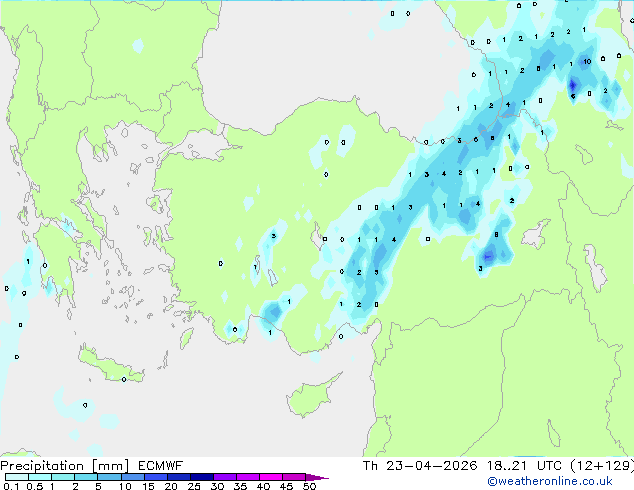Click the legend label '30'
The height and width of the screenshot is (490, 634).
click(x=217, y=486)
